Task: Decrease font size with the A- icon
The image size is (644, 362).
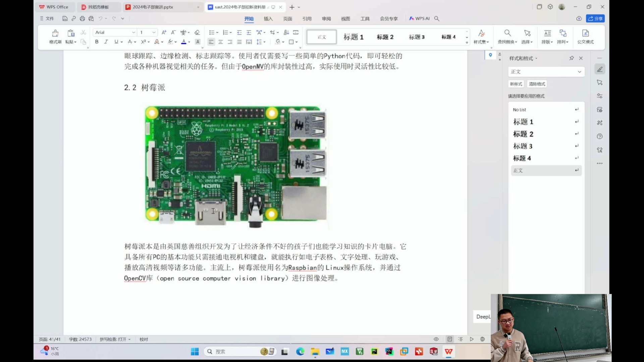Action: click(173, 33)
